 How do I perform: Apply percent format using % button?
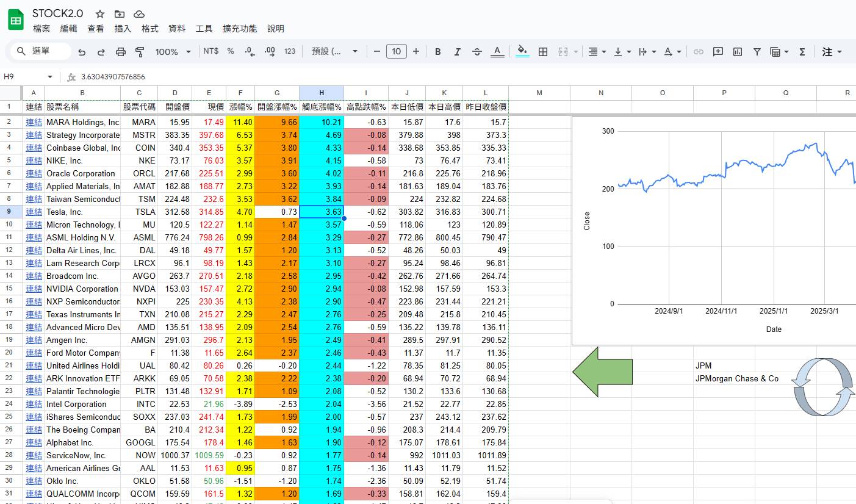tap(231, 51)
